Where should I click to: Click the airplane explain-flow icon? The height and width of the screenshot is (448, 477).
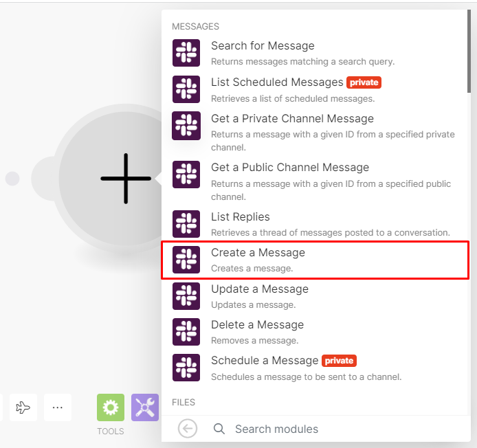pos(23,407)
